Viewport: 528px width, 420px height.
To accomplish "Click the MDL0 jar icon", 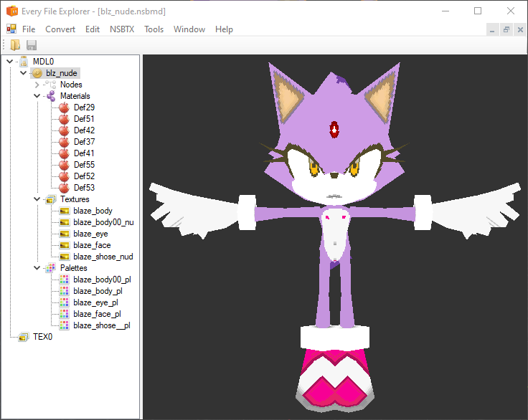I will pos(24,62).
